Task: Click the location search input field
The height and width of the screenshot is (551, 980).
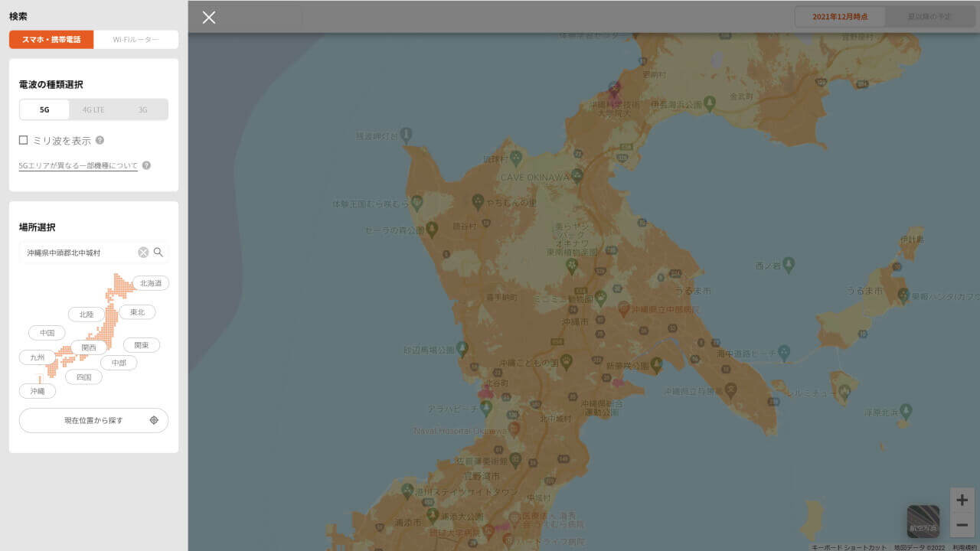Action: tap(77, 252)
